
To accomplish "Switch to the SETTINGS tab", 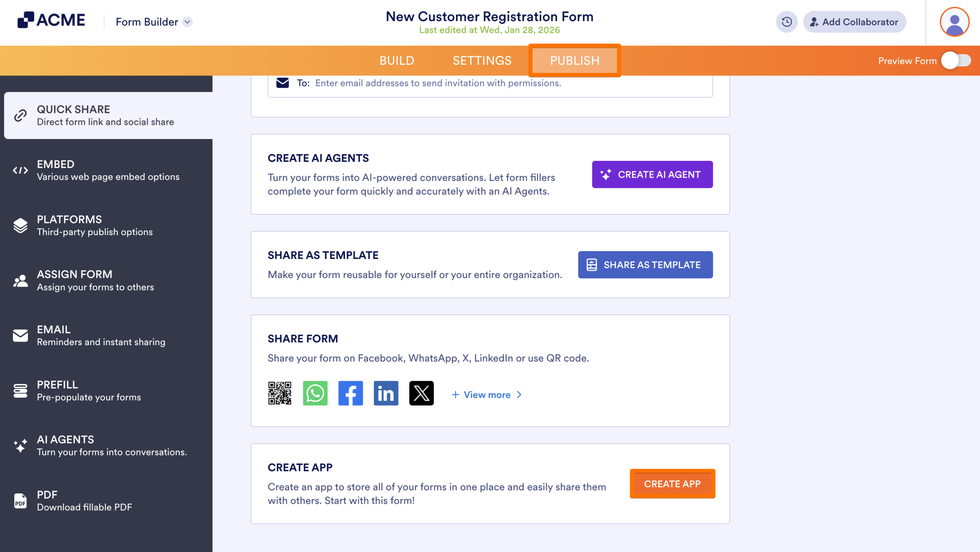I will pyautogui.click(x=482, y=61).
